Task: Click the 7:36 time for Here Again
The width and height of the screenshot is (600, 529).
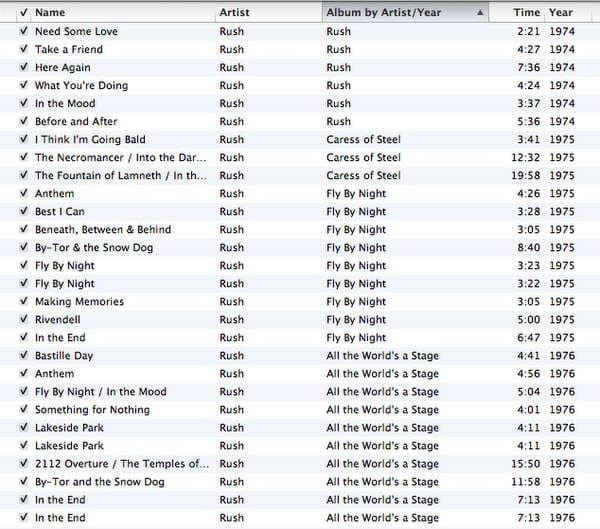Action: (528, 67)
